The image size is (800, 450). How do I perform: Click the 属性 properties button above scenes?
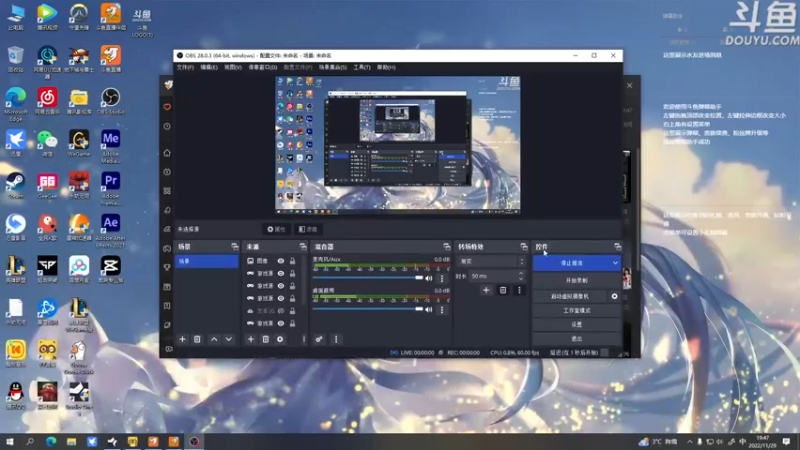click(276, 230)
